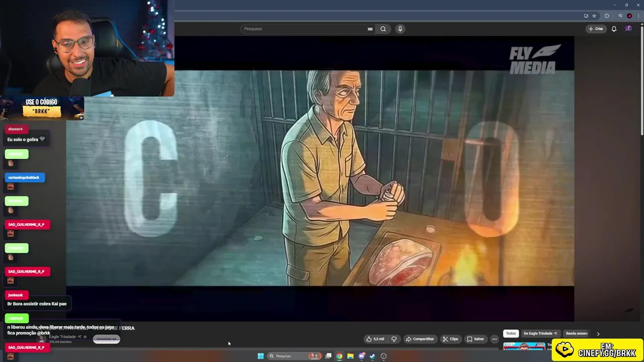The height and width of the screenshot is (362, 644).
Task: Open Chrome extensions puzzle icon
Action: [x=607, y=16]
